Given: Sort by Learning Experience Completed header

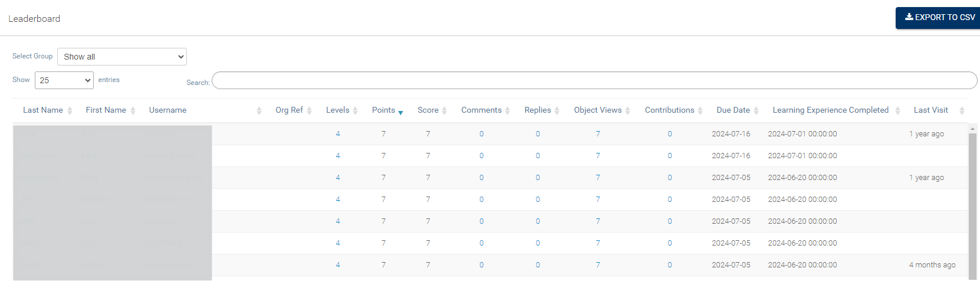Looking at the screenshot, I should pyautogui.click(x=830, y=110).
